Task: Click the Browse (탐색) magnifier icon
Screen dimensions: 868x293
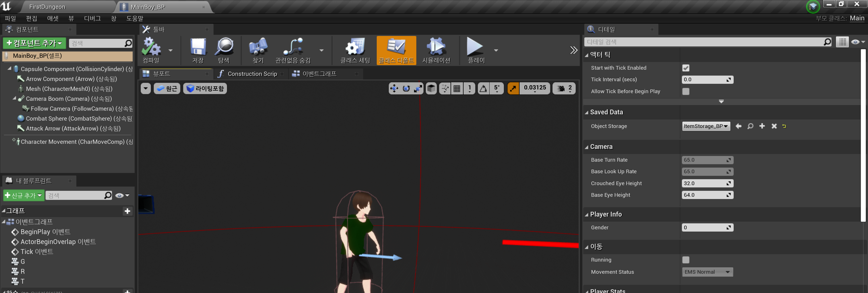Action: pos(224,48)
